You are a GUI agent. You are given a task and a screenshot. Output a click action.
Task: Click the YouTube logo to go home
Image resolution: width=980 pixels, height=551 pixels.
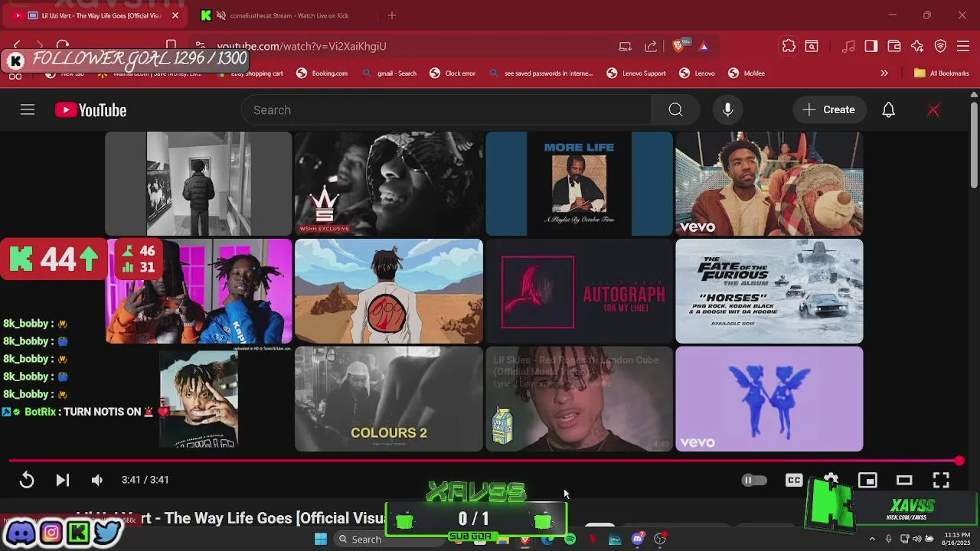click(x=90, y=110)
